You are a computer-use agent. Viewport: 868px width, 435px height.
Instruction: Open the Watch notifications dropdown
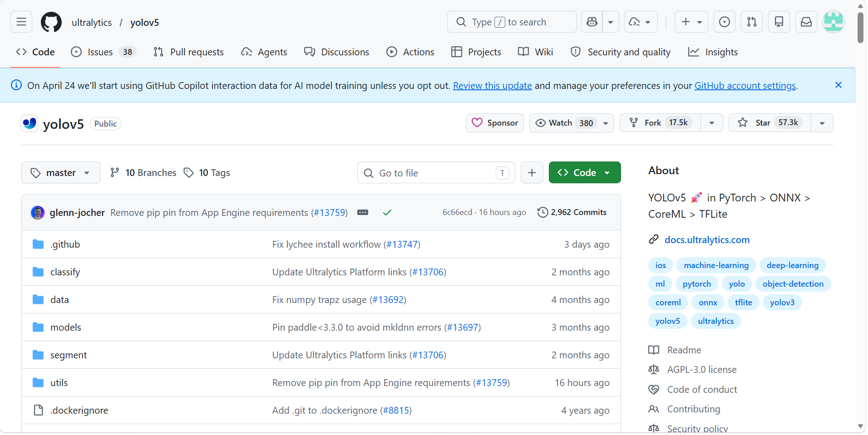(x=572, y=123)
